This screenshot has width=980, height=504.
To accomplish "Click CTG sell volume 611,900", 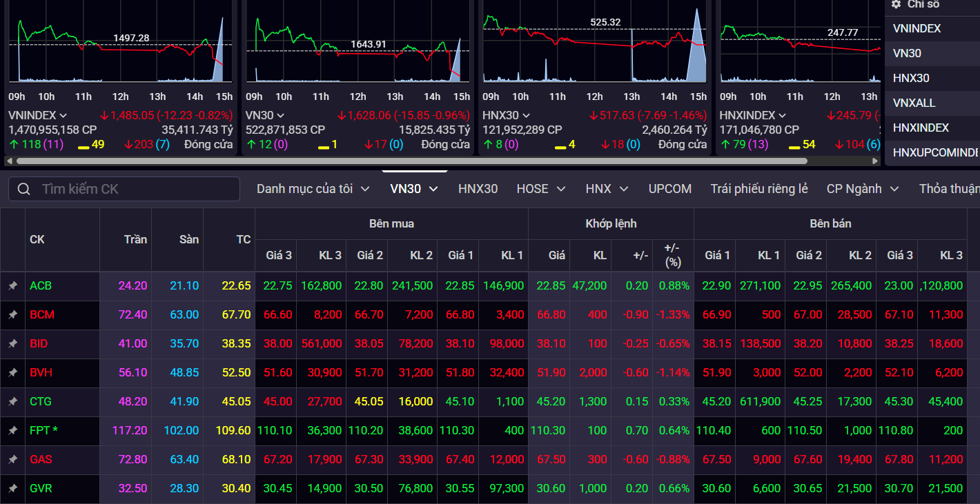I will click(x=760, y=401).
